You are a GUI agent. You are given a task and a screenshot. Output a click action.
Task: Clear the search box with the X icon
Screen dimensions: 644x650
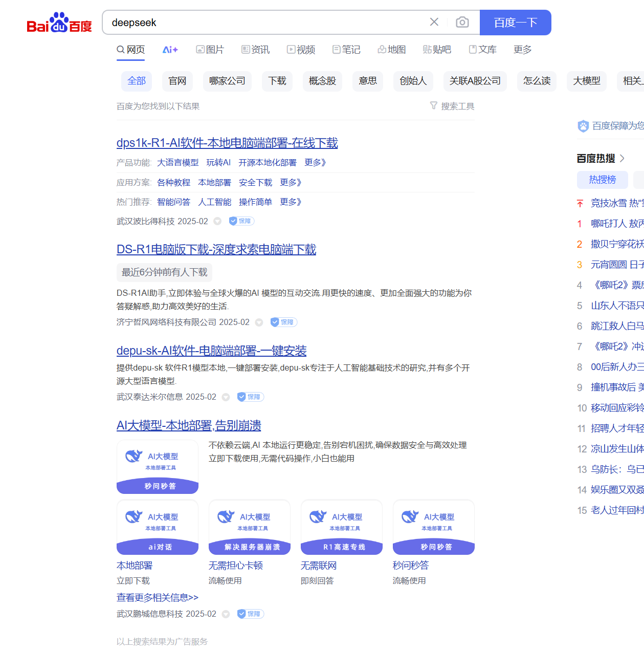pos(434,22)
